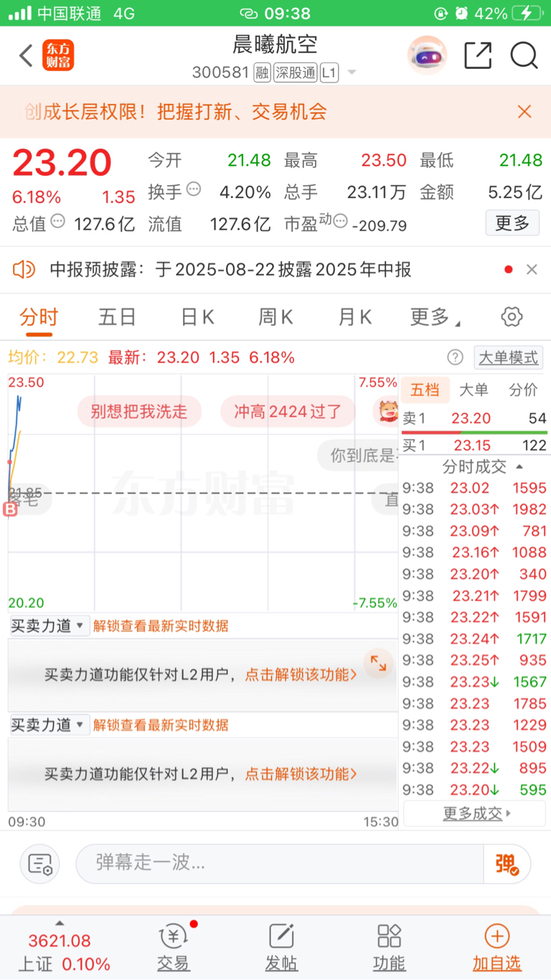Screen dimensions: 551x980
Task: Select the 五档 order book tab
Action: pos(425,390)
